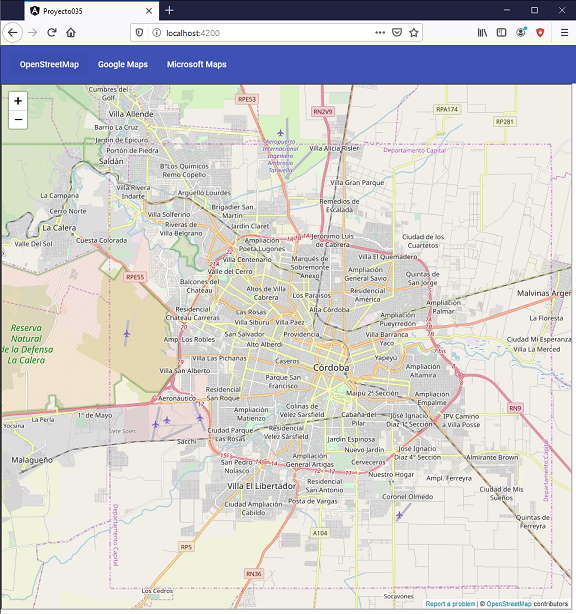Click the RPE53 road marker

[247, 99]
